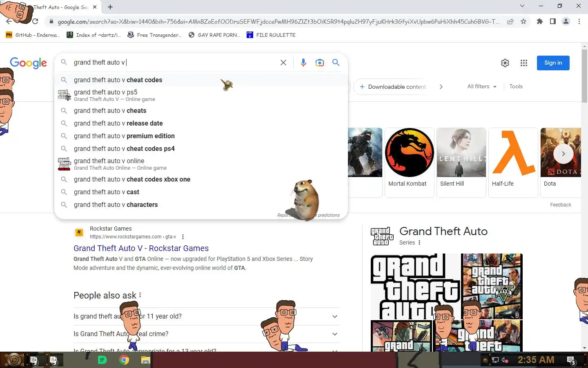View site information via the lock icon
The height and width of the screenshot is (368, 588).
click(x=51, y=22)
